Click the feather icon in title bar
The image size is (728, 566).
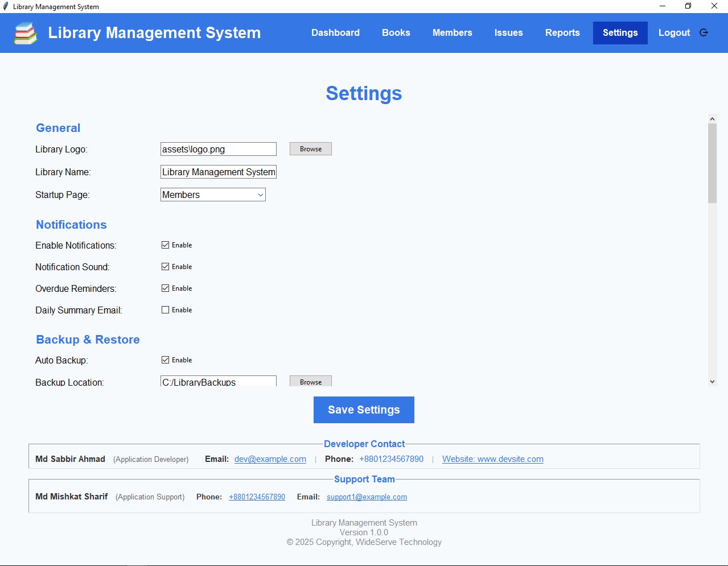click(x=6, y=6)
